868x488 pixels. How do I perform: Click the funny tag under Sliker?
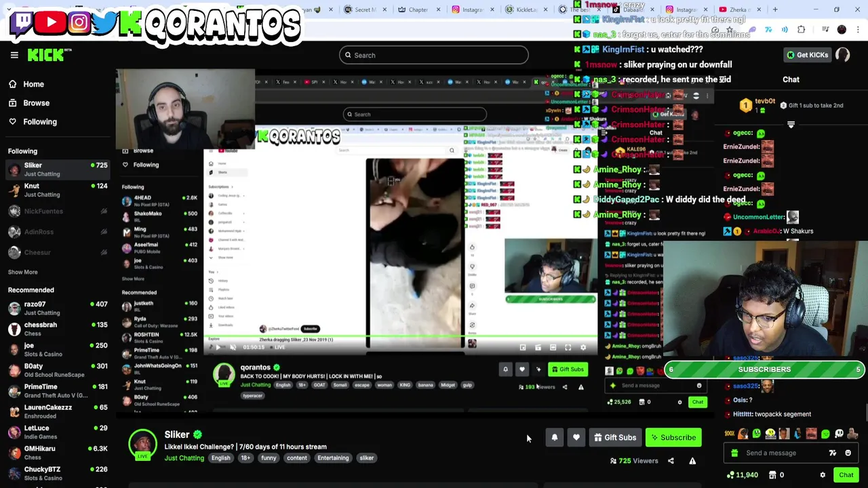click(269, 458)
